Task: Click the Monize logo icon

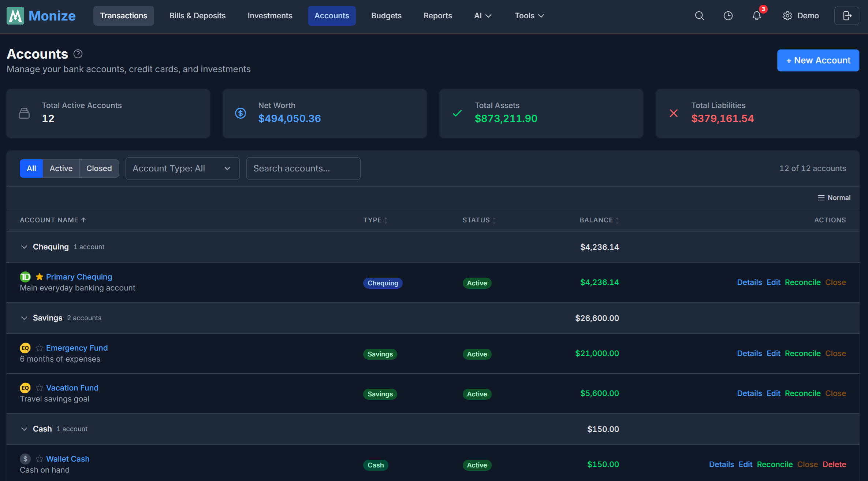Action: (x=15, y=16)
